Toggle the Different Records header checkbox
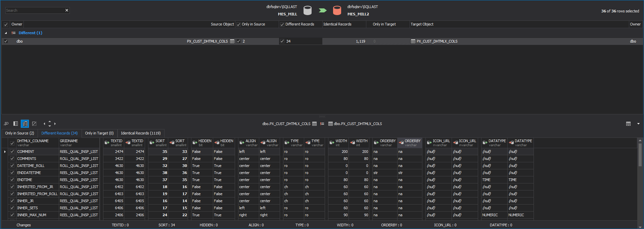 click(x=282, y=24)
